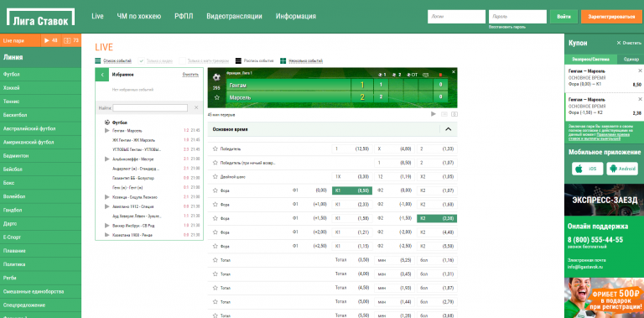Click the football icon in the scoreboard
This screenshot has width=644, height=318.
[217, 77]
